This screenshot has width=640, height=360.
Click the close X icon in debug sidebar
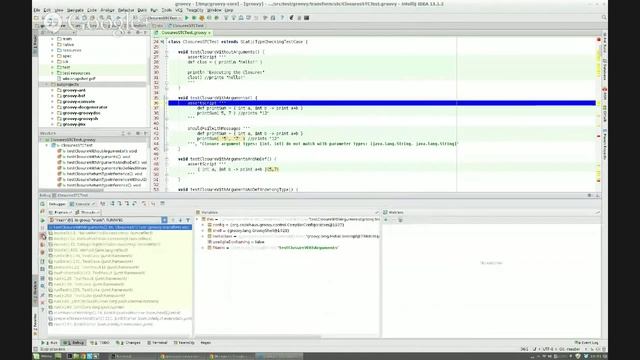pos(43,303)
